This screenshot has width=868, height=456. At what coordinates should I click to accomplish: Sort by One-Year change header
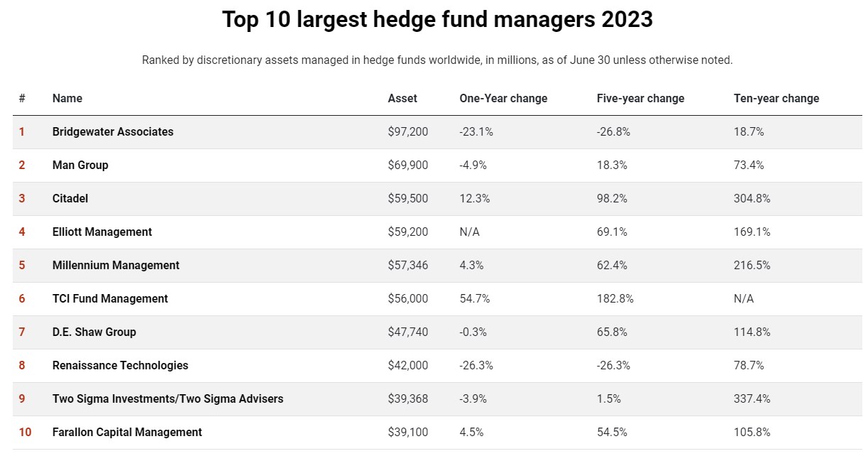pyautogui.click(x=503, y=99)
